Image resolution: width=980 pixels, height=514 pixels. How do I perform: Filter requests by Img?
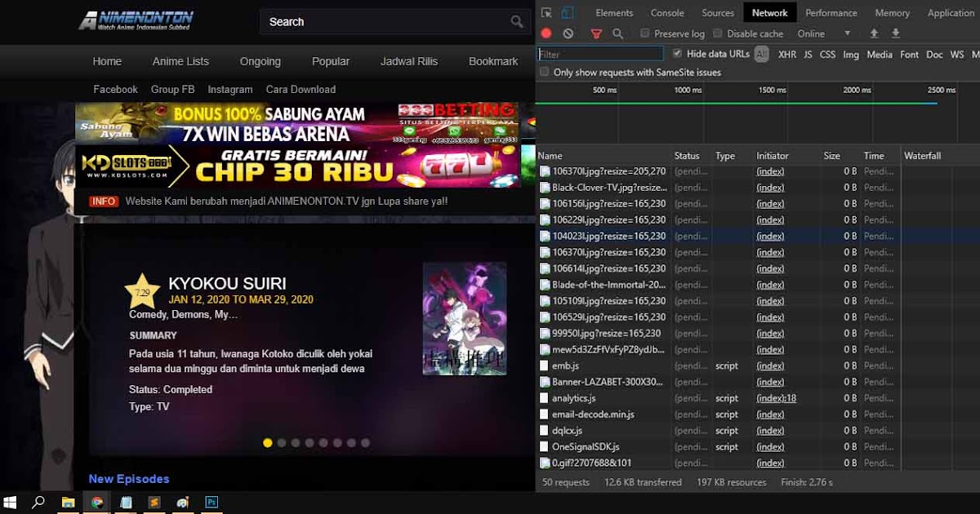pos(851,55)
